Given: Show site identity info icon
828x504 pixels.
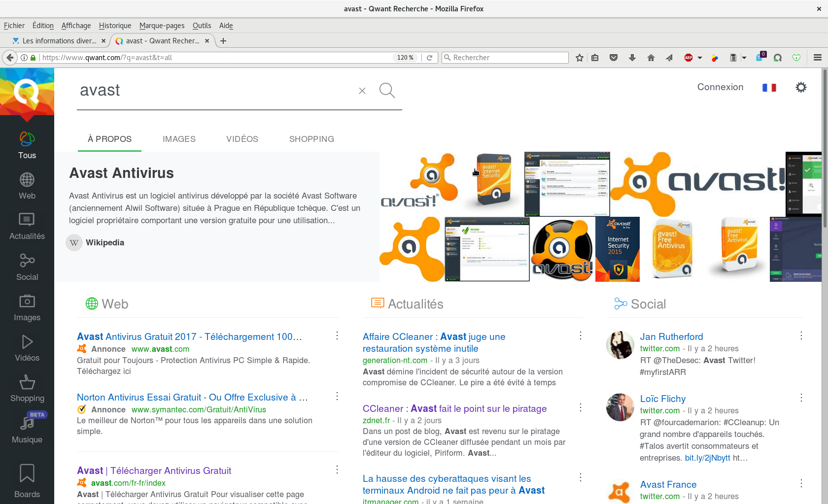Looking at the screenshot, I should pos(24,58).
